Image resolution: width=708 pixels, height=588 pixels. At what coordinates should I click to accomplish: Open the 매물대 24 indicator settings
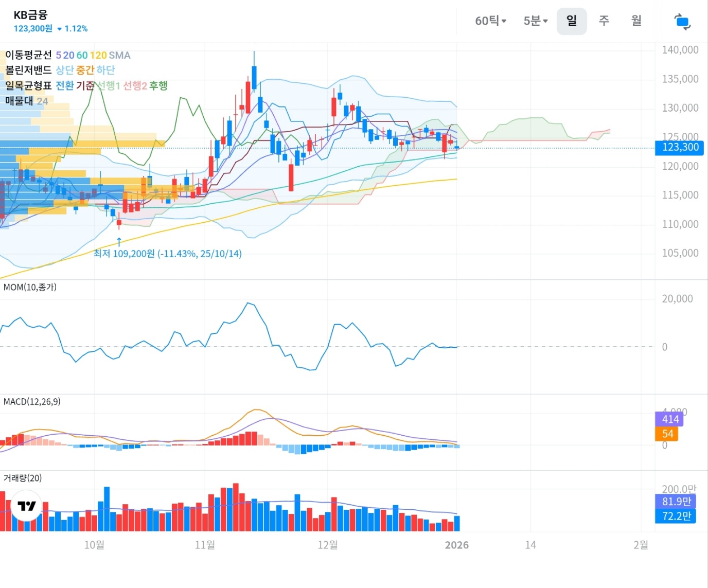[26, 101]
